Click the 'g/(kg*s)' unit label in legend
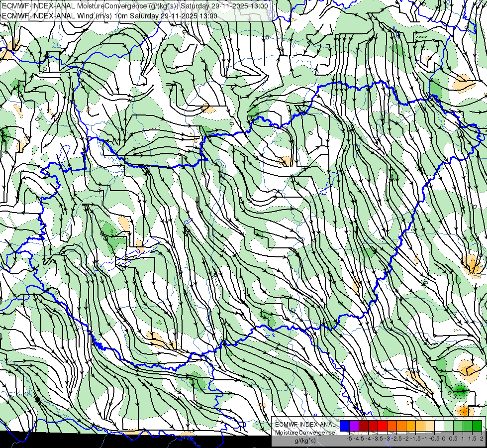Image resolution: width=487 pixels, height=448 pixels. (x=305, y=441)
